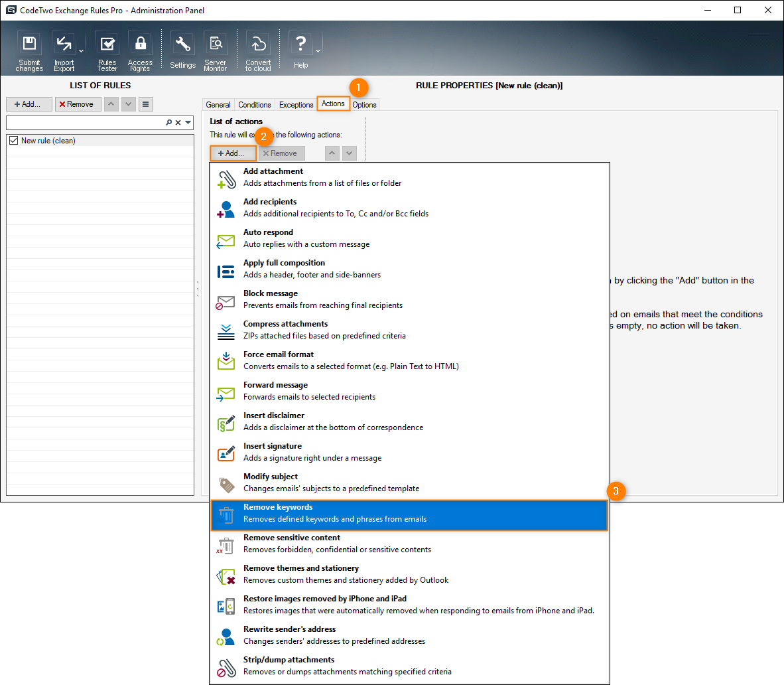Expand the search filter dropdown
Screen dimensions: 784x685
point(188,123)
